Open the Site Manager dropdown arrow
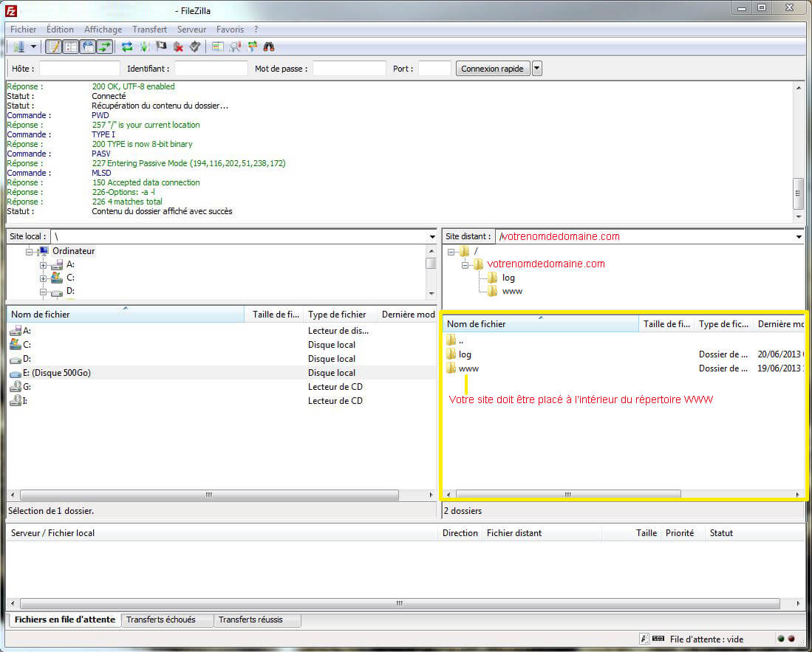Image resolution: width=812 pixels, height=652 pixels. 34,47
